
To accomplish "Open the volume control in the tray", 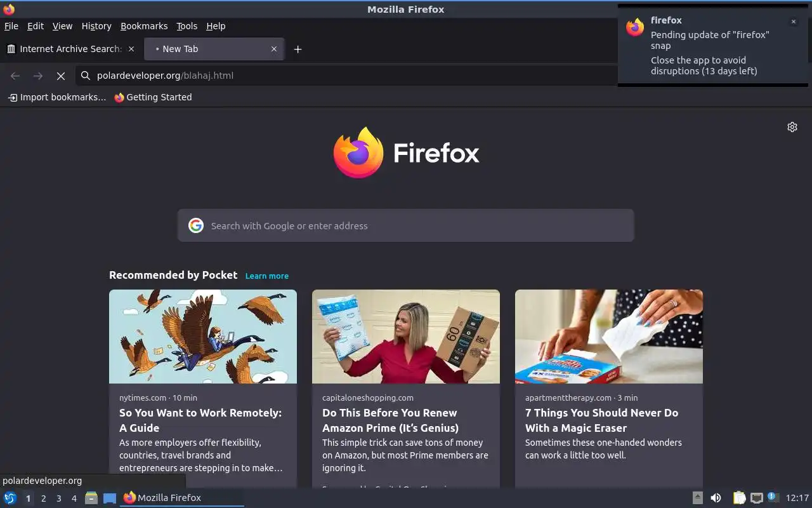I will [716, 498].
